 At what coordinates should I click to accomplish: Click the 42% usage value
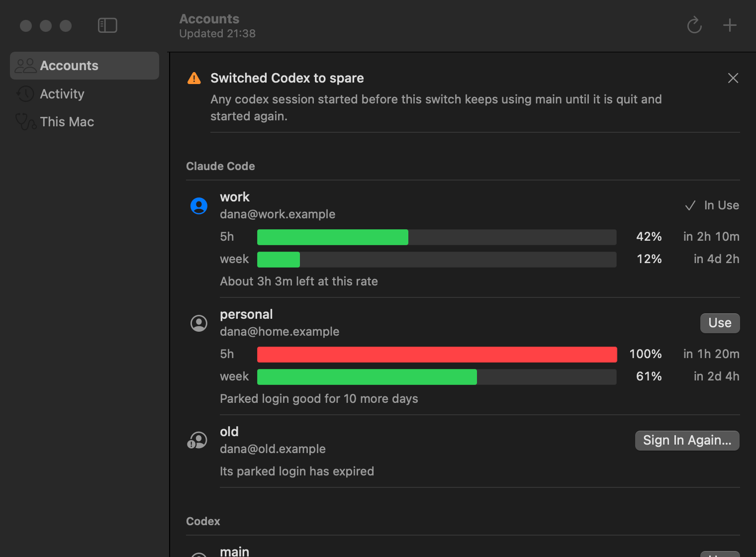pos(649,237)
